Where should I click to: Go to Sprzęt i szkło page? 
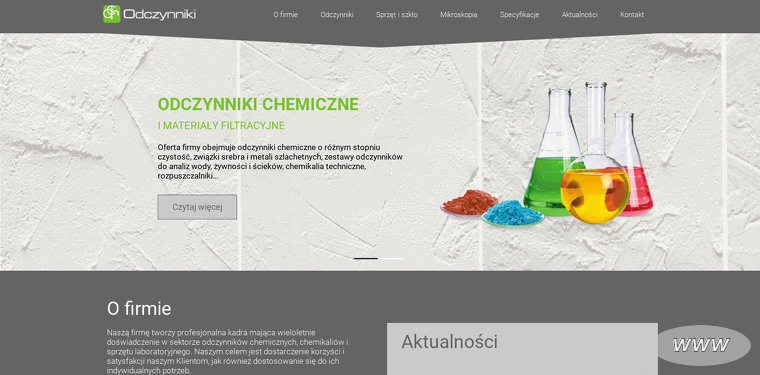pyautogui.click(x=396, y=15)
